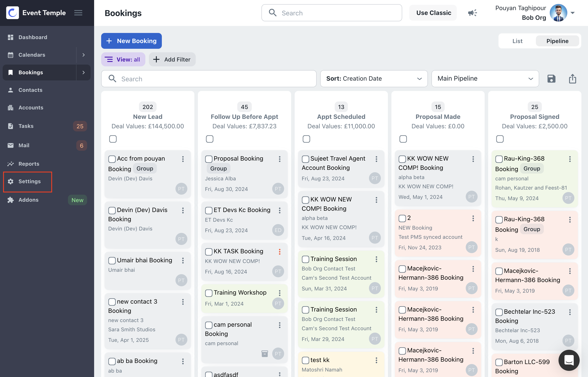Tick the Training Workshop card checkbox
Image resolution: width=588 pixels, height=377 pixels.
click(208, 293)
